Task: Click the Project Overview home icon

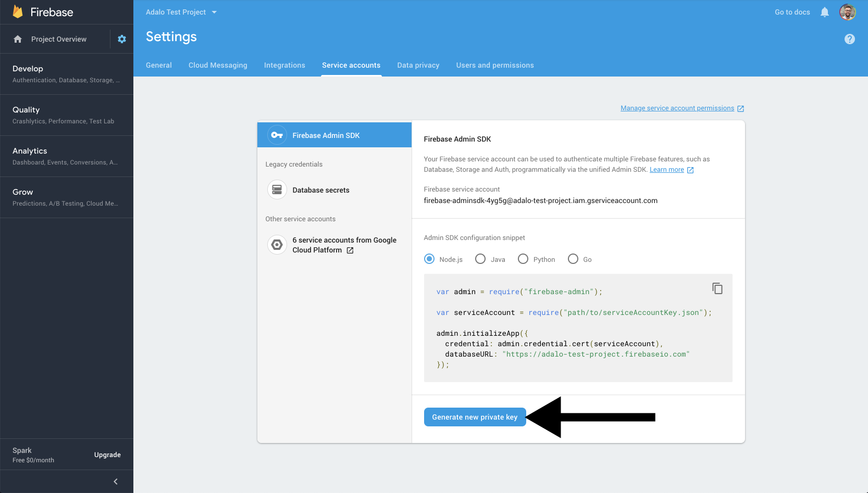Action: (x=18, y=39)
